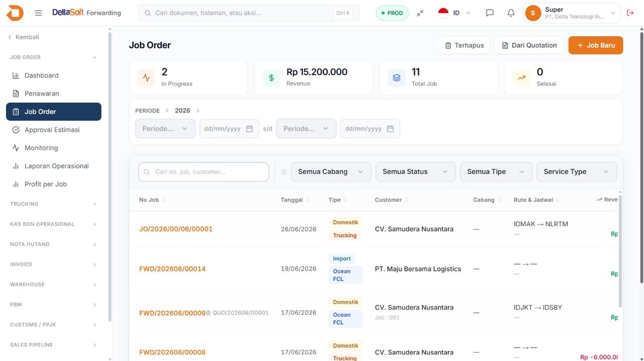Viewport: 644px width, 361px height.
Task: Open Laporan Operasional menu item
Action: point(53,166)
